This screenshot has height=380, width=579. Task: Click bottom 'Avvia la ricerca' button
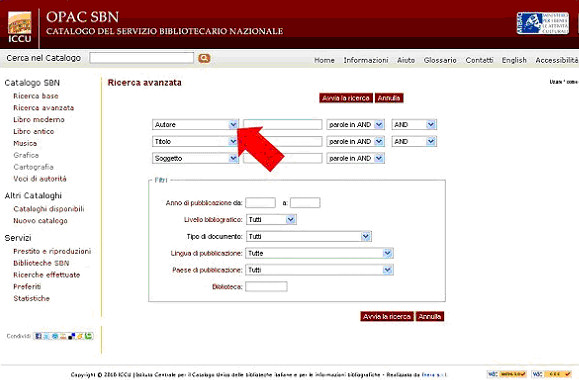[387, 316]
